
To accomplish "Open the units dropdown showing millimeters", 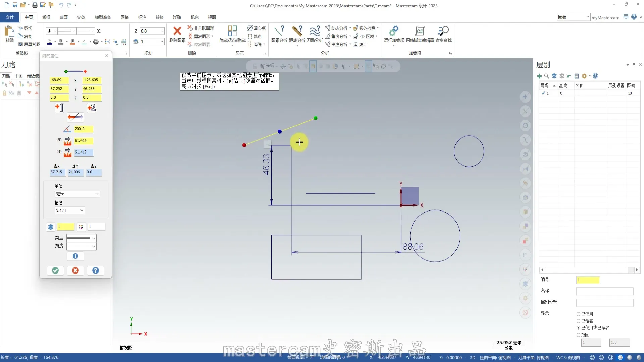I will 77,194.
